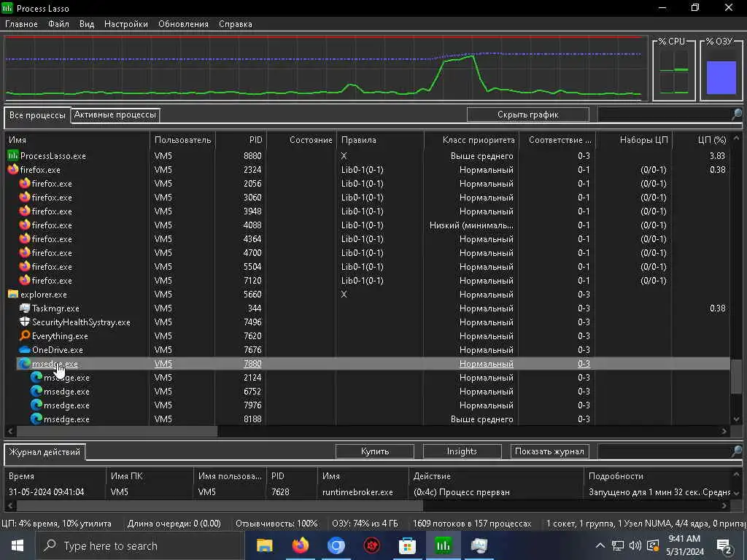Click the process list search field
This screenshot has width=747, height=560.
coord(665,114)
